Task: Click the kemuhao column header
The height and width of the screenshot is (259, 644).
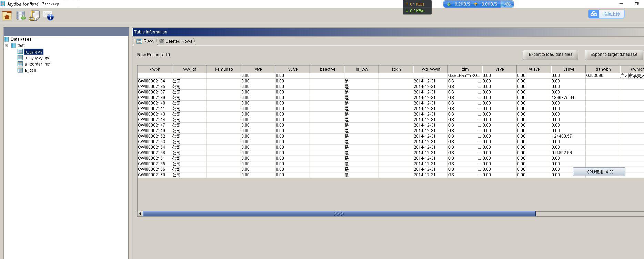Action: click(x=224, y=69)
